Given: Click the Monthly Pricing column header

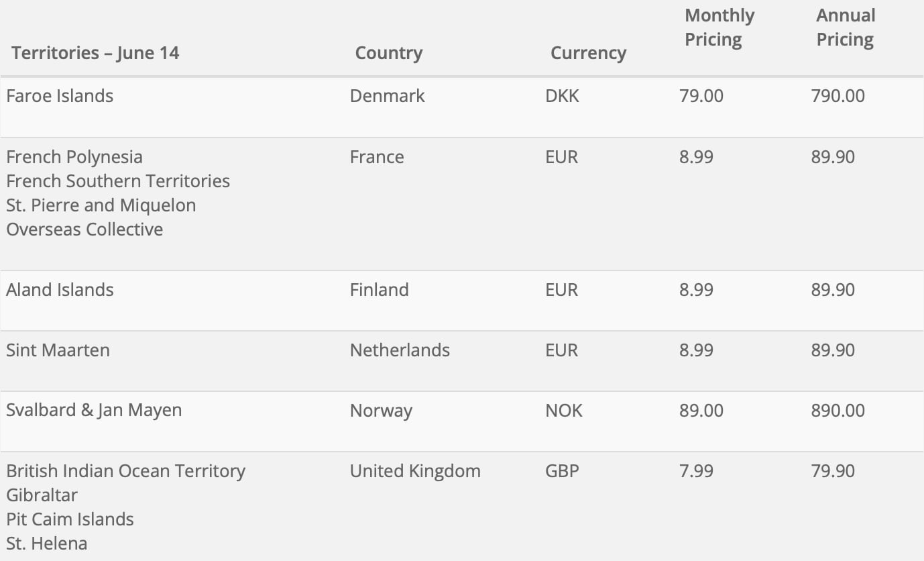Looking at the screenshot, I should tap(719, 28).
